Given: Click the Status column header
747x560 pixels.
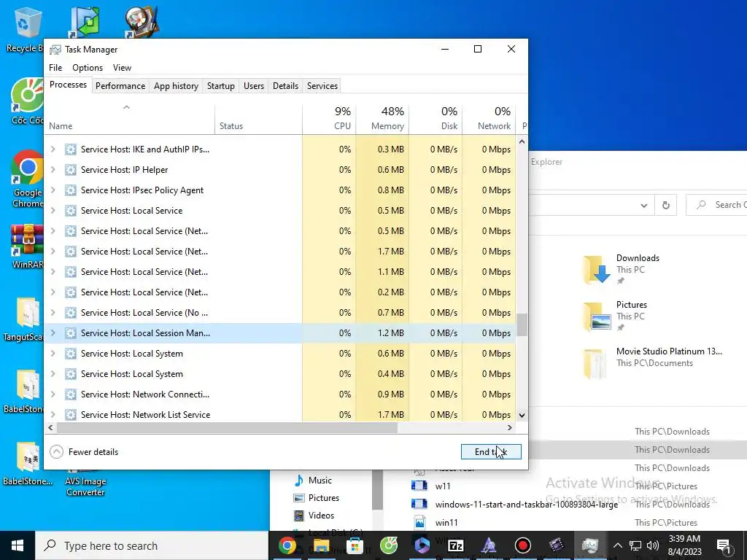Looking at the screenshot, I should point(258,118).
